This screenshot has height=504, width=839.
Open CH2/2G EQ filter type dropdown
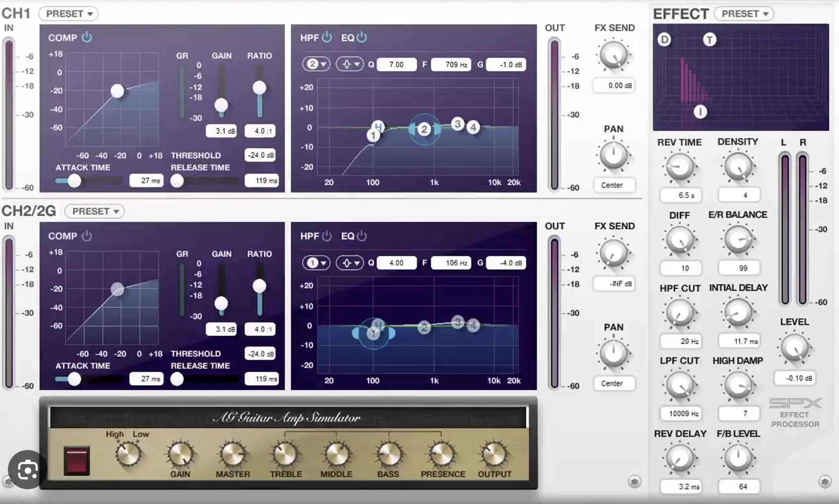click(350, 263)
